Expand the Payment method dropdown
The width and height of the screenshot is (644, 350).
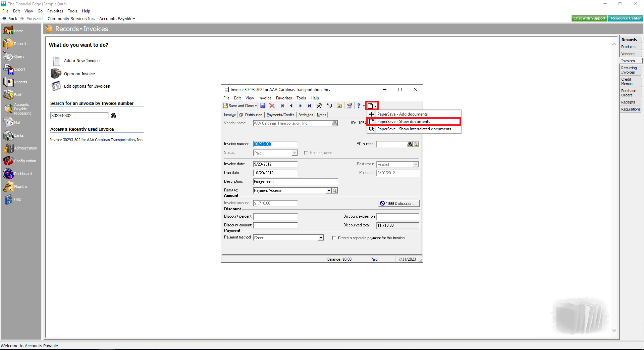(x=321, y=238)
